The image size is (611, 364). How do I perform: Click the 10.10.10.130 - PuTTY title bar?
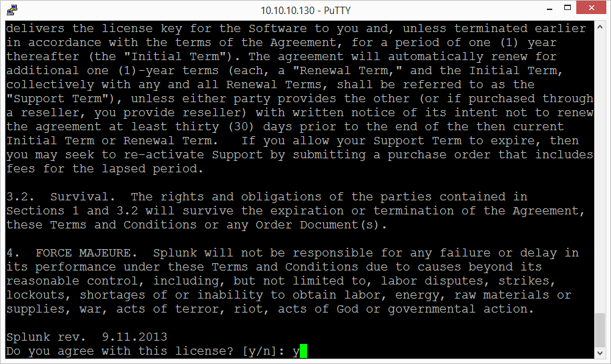coord(306,10)
